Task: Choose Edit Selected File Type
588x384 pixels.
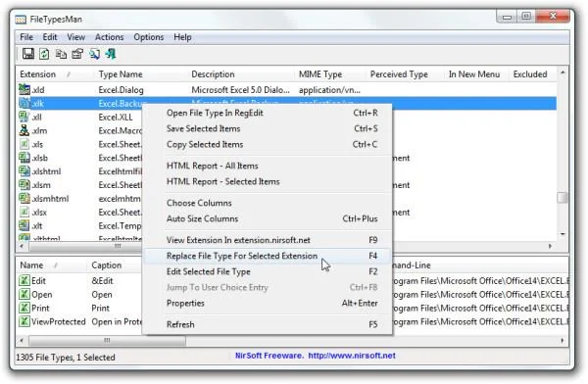Action: [267, 271]
